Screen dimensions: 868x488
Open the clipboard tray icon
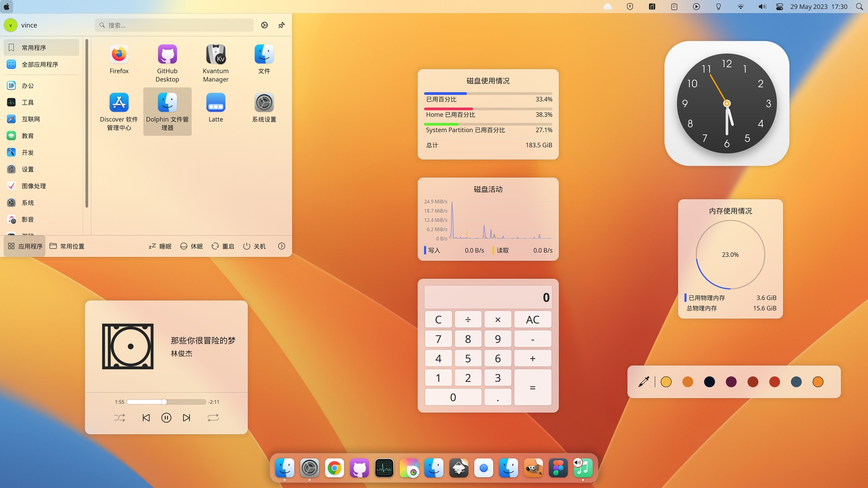(x=674, y=6)
